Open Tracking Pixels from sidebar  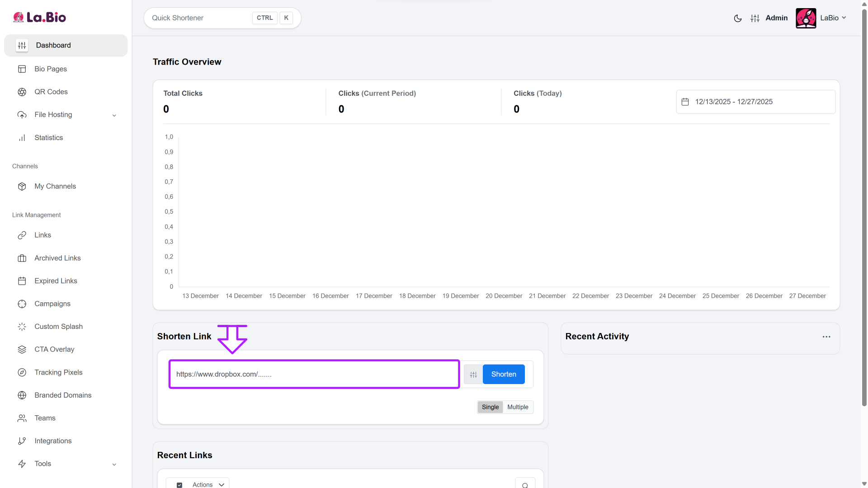[58, 372]
